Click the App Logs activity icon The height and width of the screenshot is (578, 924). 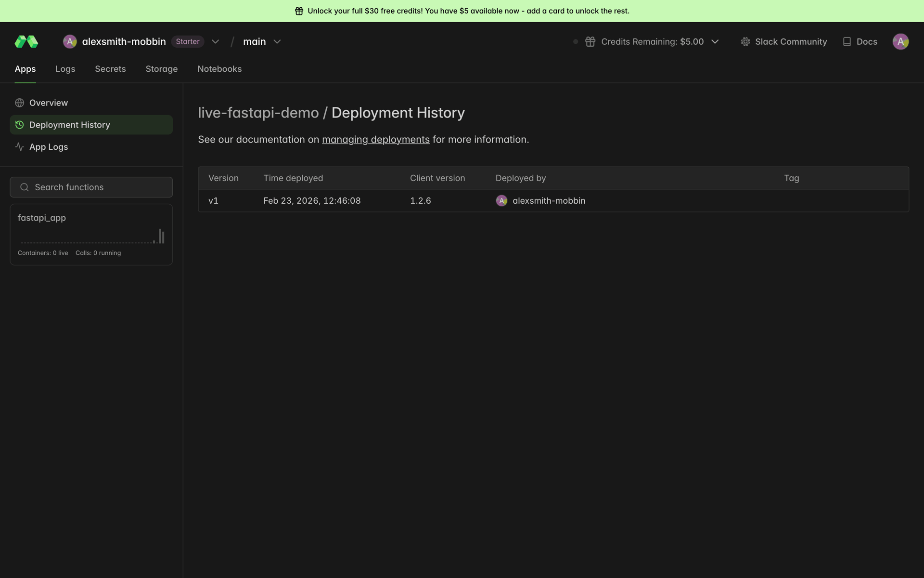(x=20, y=147)
